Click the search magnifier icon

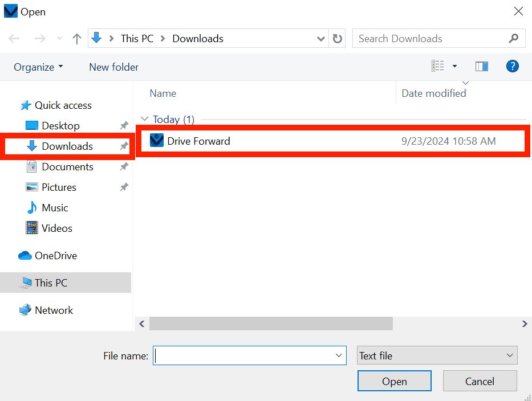[513, 39]
